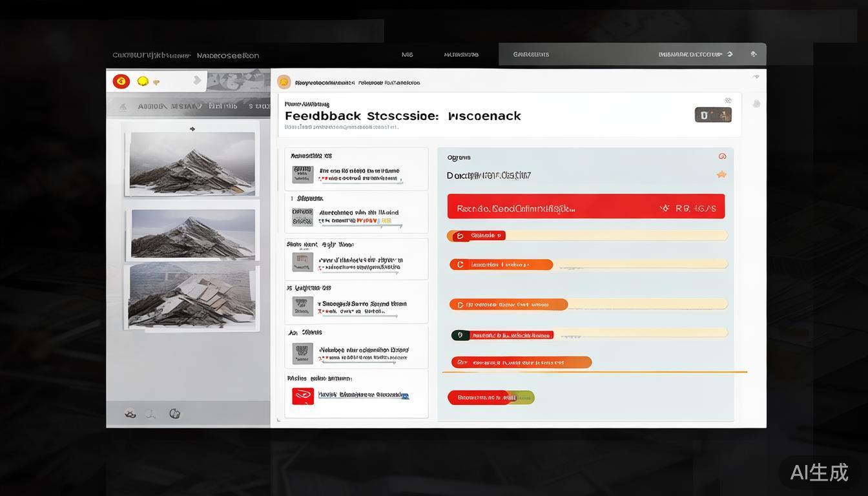Click the red spiral icon at Options panel top-right
This screenshot has height=496, width=868.
[722, 156]
